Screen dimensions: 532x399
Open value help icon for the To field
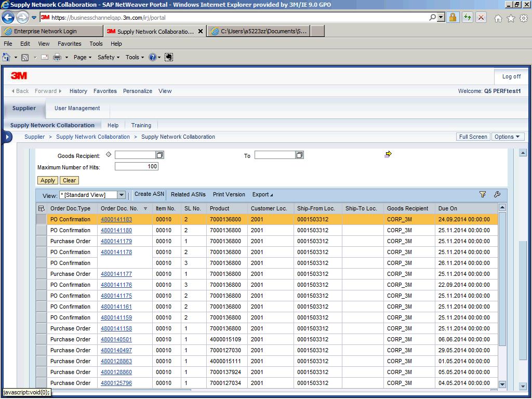pos(300,155)
